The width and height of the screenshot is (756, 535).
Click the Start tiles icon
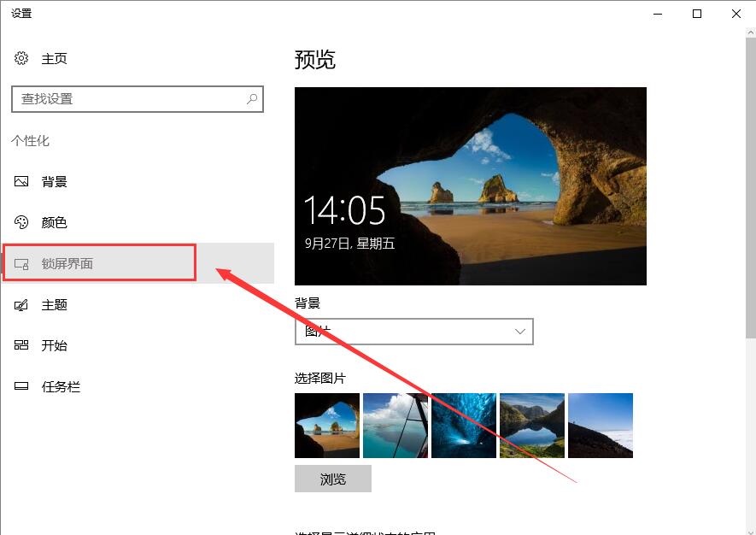click(21, 345)
